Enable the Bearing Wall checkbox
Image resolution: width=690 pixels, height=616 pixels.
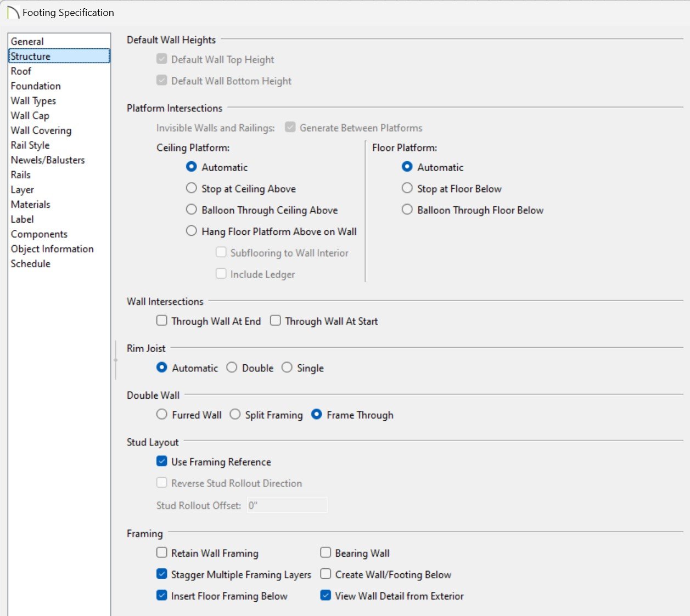(326, 553)
